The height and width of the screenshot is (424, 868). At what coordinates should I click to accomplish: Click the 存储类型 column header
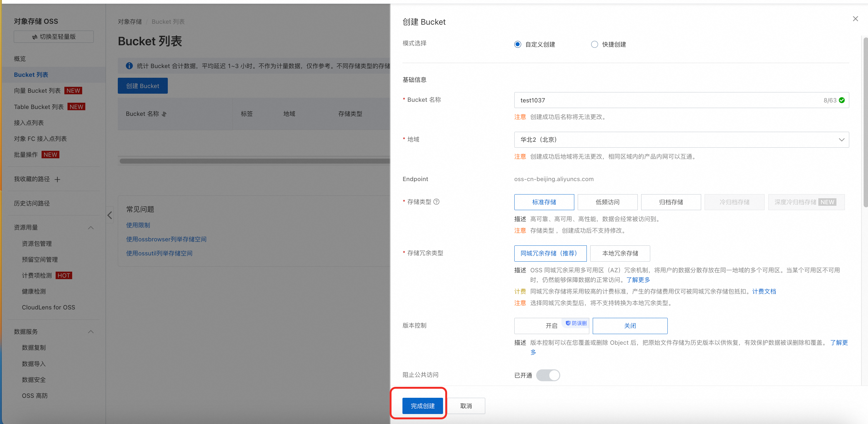(350, 114)
